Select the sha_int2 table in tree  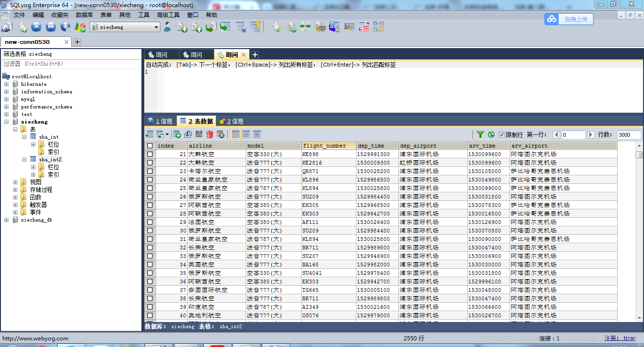[50, 159]
